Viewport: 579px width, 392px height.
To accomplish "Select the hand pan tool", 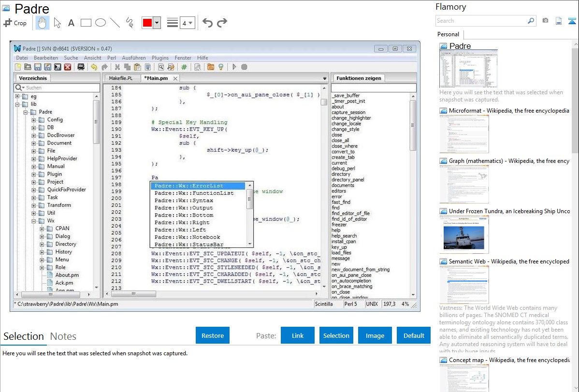I will [x=43, y=23].
